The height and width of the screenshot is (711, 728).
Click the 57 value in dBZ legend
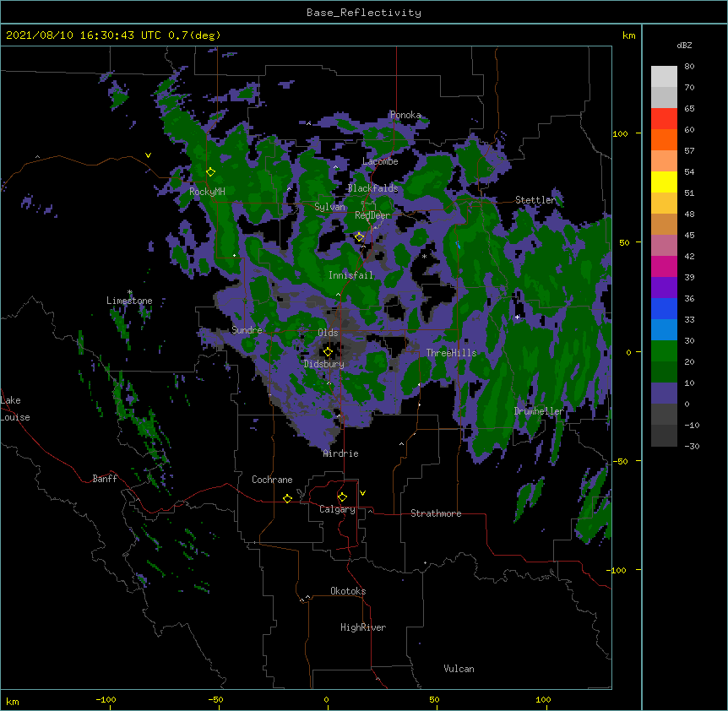pyautogui.click(x=689, y=151)
